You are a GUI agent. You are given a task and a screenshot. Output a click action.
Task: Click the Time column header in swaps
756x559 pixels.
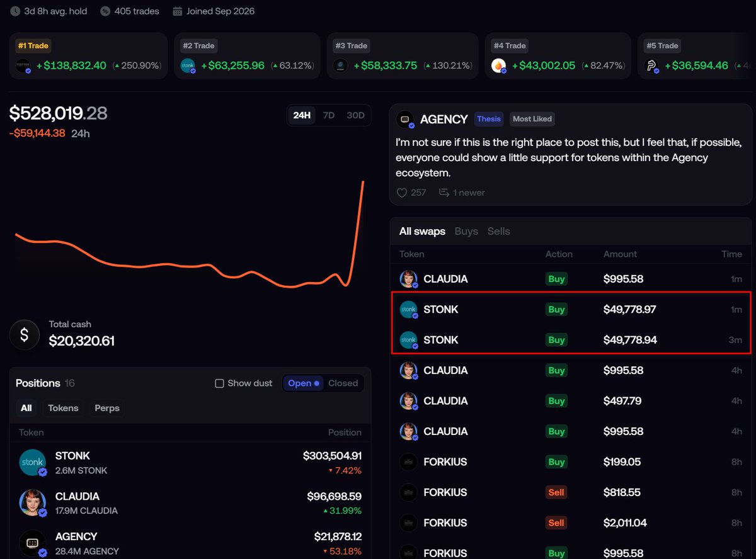tap(731, 254)
